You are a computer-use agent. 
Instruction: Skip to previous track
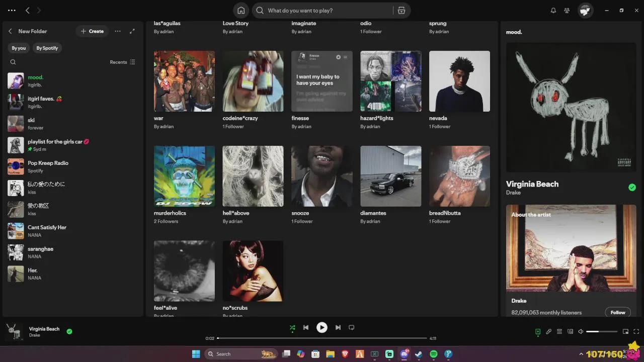click(x=306, y=327)
